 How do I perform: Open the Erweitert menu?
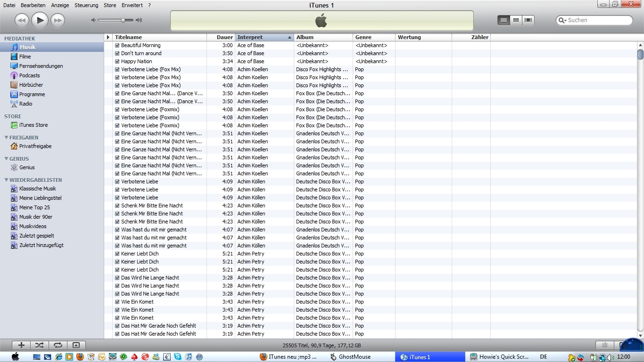coord(132,5)
